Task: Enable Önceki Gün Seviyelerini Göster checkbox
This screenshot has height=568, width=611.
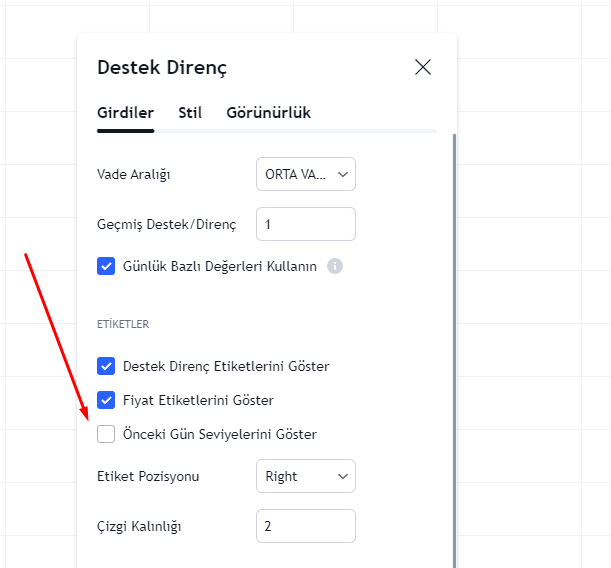Action: 106,434
